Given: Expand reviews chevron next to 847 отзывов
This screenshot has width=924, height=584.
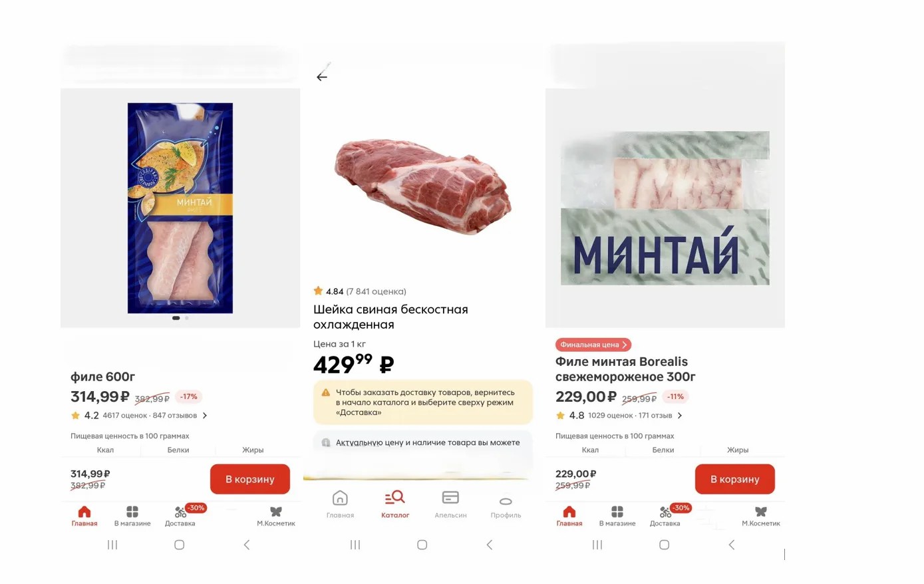Looking at the screenshot, I should click(205, 416).
